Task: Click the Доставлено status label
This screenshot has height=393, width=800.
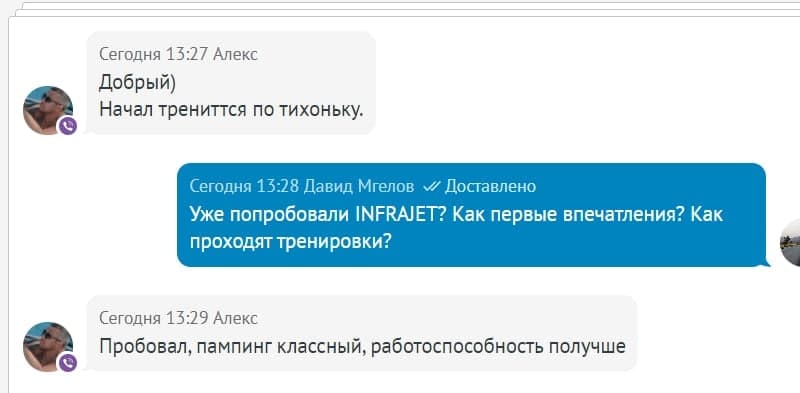Action: point(490,186)
